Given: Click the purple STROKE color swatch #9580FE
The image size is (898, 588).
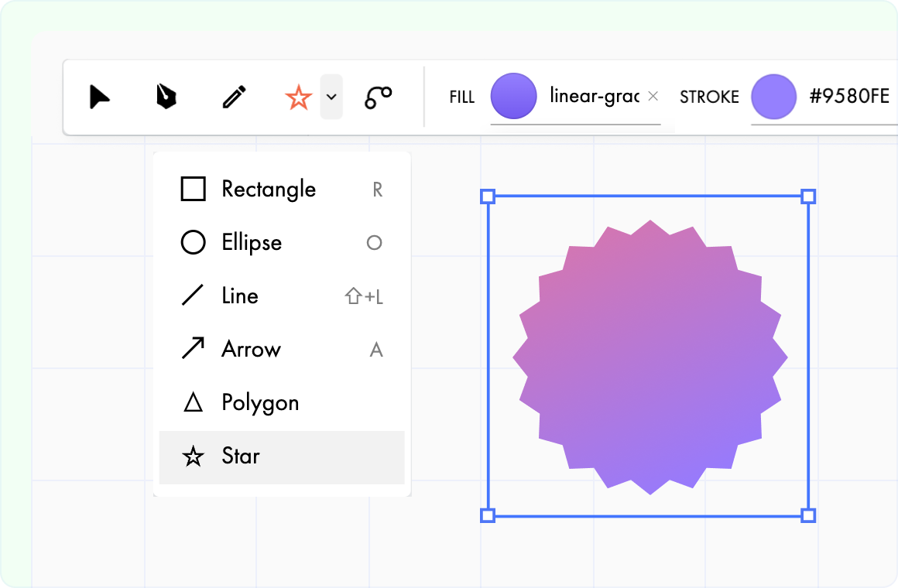Looking at the screenshot, I should point(774,97).
